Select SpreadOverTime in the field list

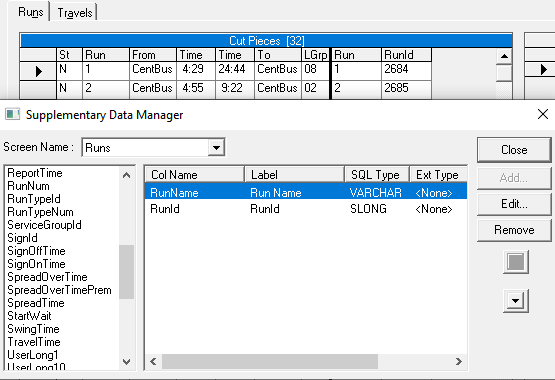[47, 277]
